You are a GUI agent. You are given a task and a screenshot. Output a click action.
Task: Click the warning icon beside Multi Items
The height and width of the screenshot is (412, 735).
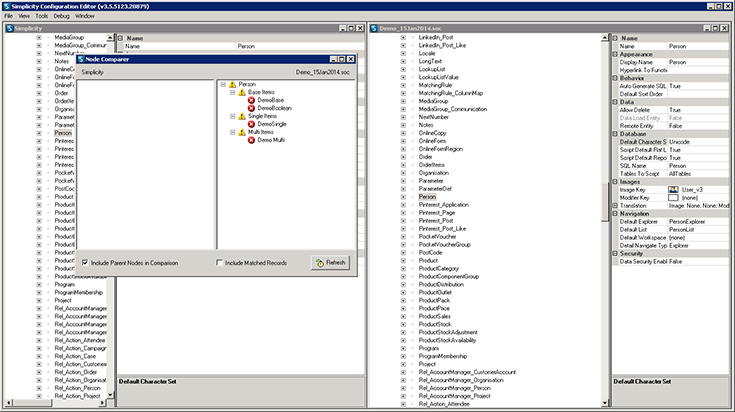[242, 132]
